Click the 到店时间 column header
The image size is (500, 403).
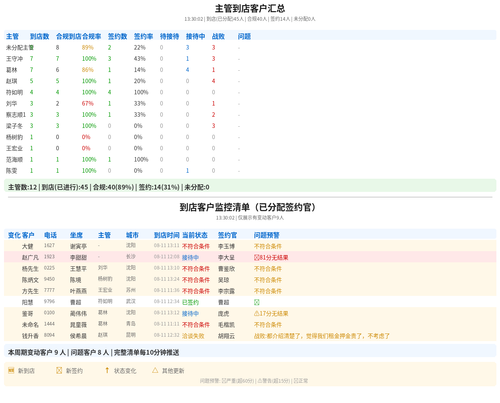pos(167,235)
